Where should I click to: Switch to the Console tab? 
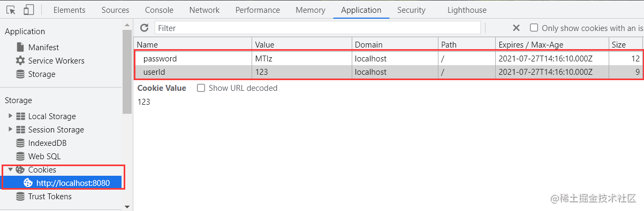[159, 10]
